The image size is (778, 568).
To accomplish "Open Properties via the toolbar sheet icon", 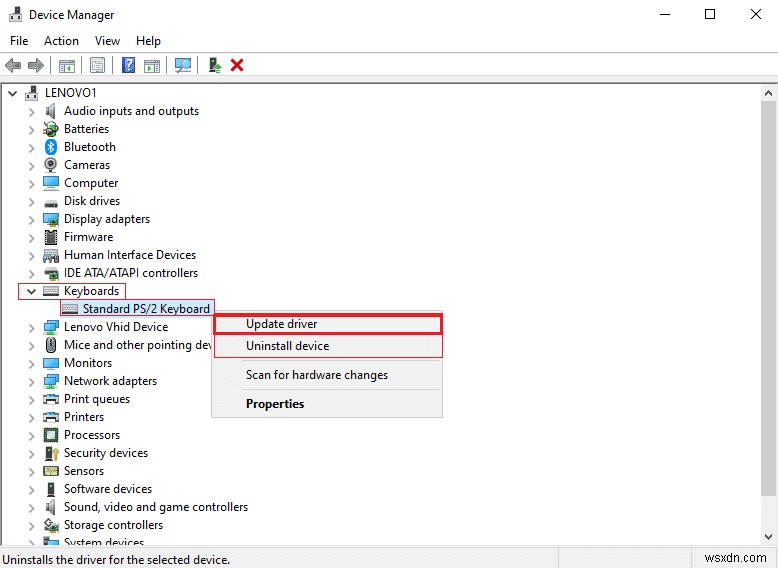I will point(97,65).
